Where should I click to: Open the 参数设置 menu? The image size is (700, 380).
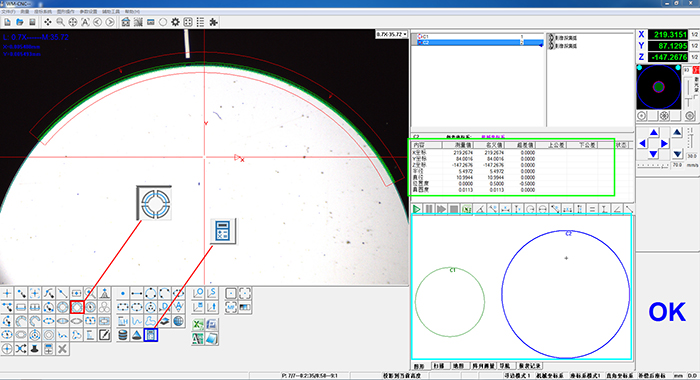(88, 12)
